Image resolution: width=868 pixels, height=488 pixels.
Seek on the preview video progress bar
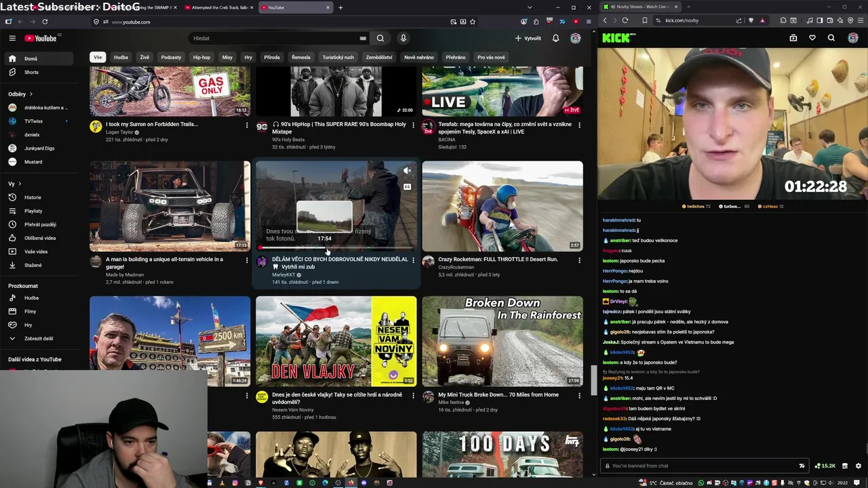point(336,247)
